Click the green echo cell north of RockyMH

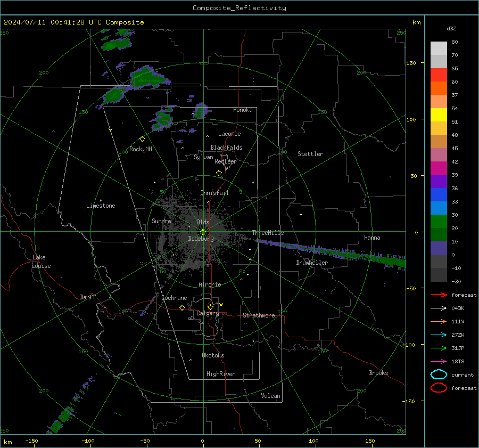[149, 77]
